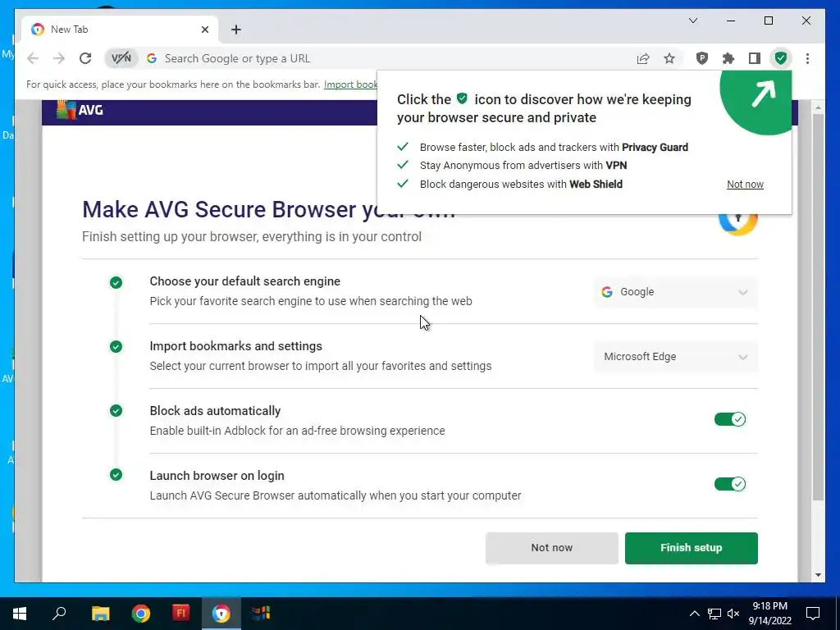The image size is (840, 630).
Task: Open the Privacy Guard shield icon
Action: click(702, 58)
